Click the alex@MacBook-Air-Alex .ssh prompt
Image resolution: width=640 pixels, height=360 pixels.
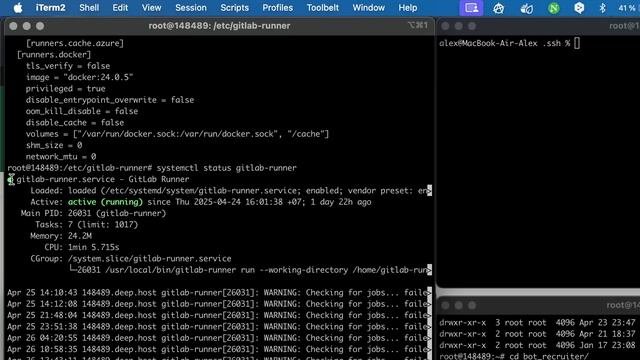coord(504,43)
